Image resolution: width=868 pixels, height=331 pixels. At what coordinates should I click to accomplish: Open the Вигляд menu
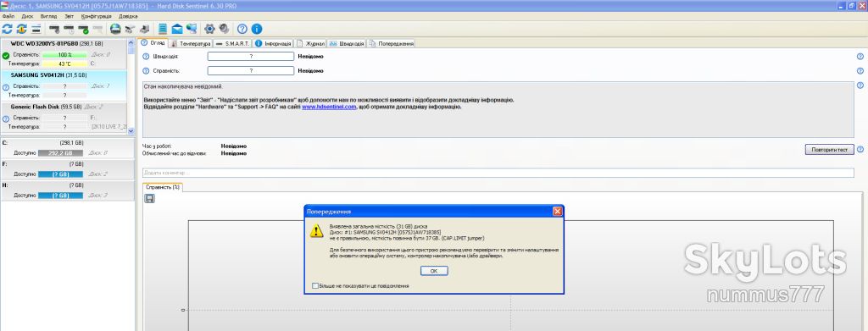click(x=48, y=17)
